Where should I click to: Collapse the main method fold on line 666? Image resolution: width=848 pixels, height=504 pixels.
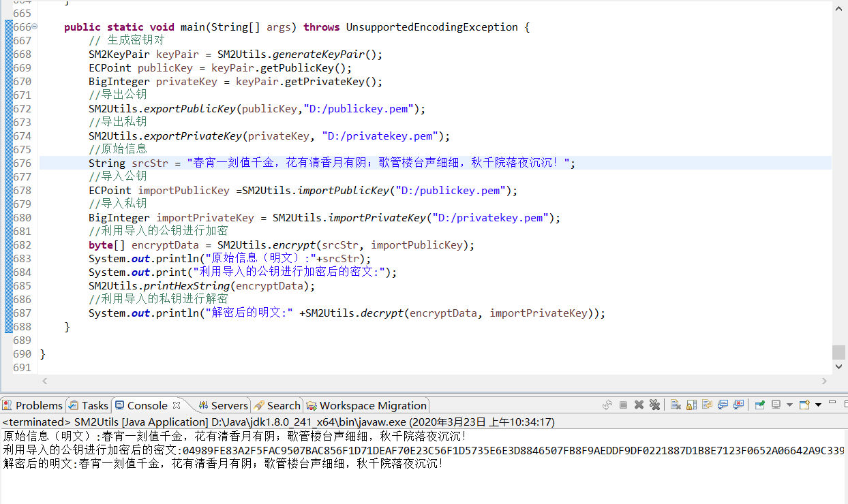pyautogui.click(x=35, y=27)
